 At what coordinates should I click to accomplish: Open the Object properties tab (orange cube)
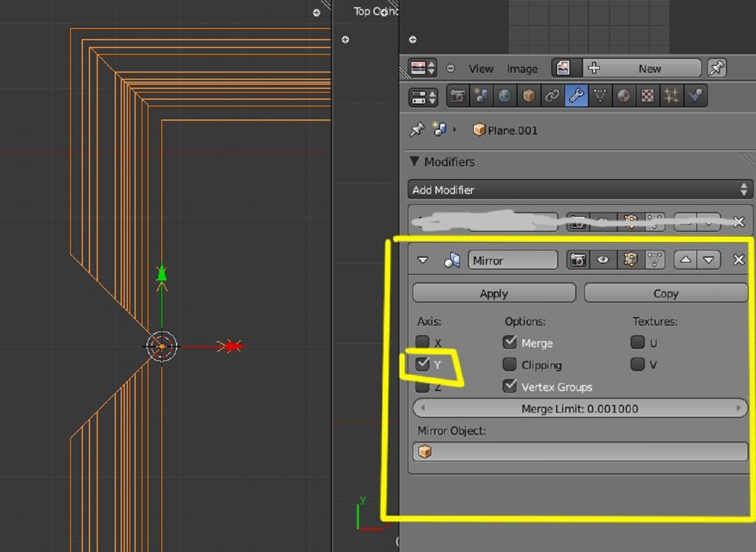click(x=528, y=96)
